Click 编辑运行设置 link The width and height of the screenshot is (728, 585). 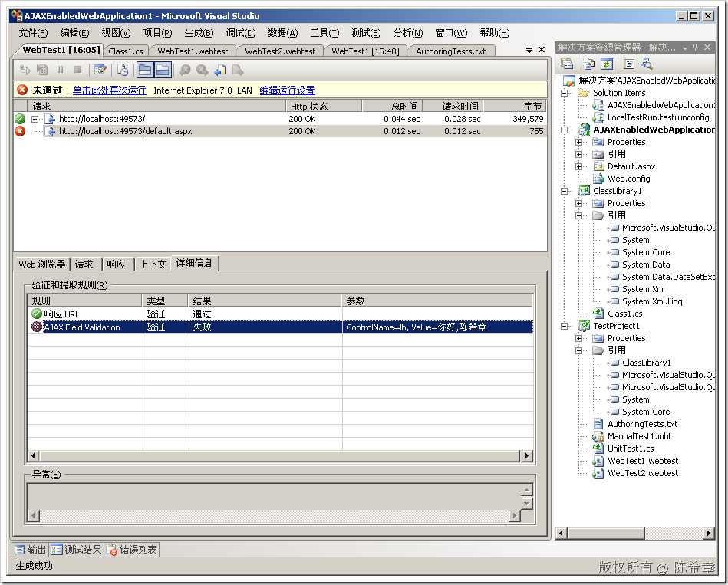point(287,90)
